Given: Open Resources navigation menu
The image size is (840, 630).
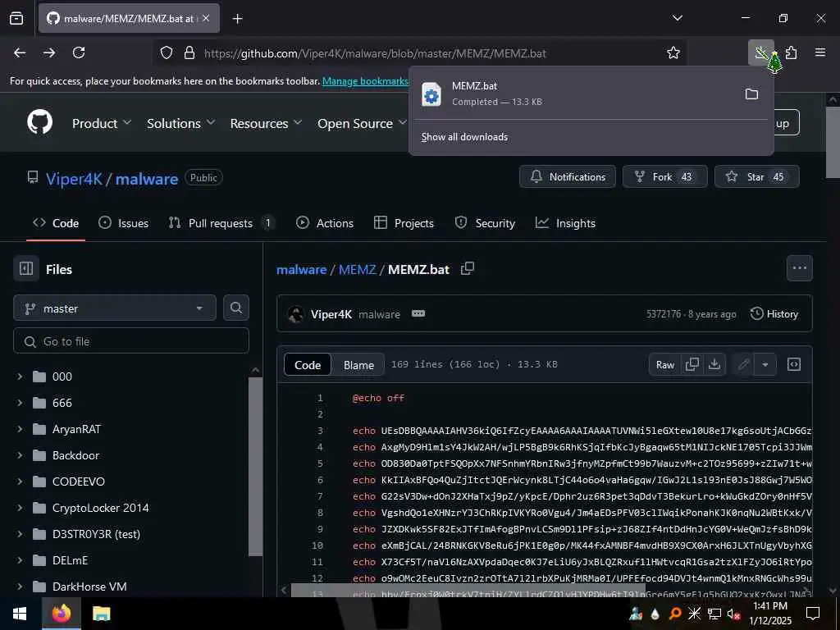Looking at the screenshot, I should pyautogui.click(x=267, y=123).
